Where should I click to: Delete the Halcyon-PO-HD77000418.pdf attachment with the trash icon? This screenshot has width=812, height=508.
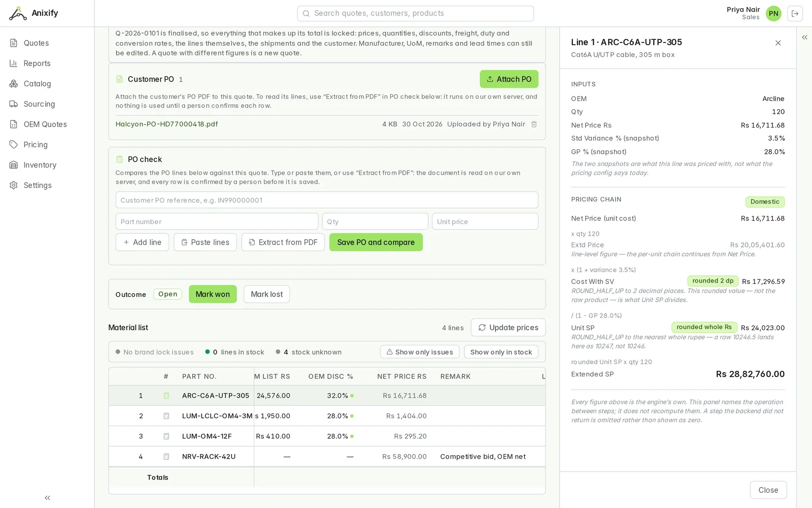tap(534, 124)
